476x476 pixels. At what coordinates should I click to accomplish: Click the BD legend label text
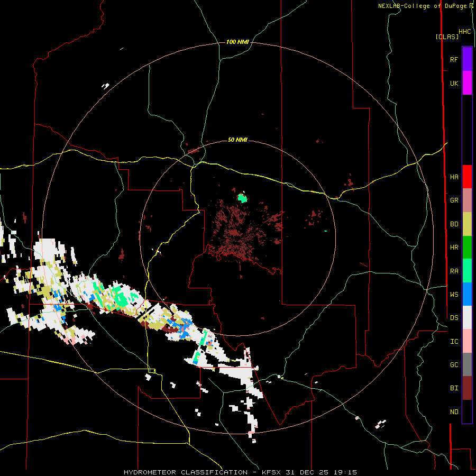(x=454, y=224)
